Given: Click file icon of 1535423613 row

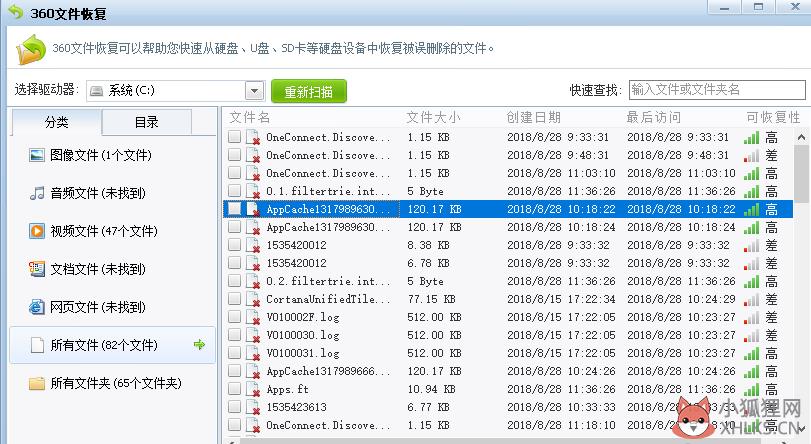Looking at the screenshot, I should [253, 407].
